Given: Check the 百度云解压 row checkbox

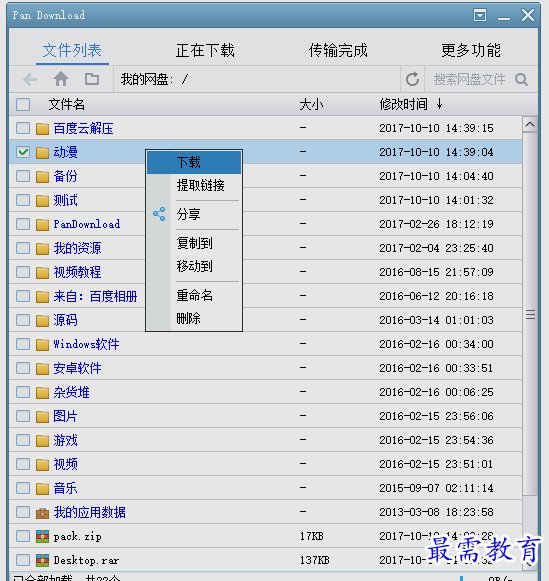Looking at the screenshot, I should click(x=23, y=128).
